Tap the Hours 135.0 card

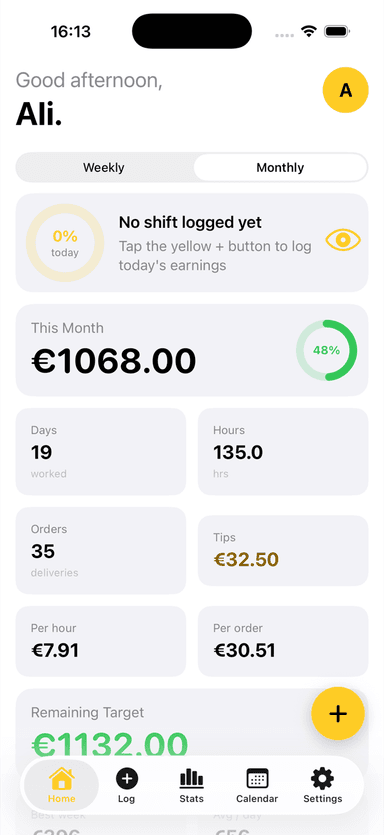(x=283, y=452)
